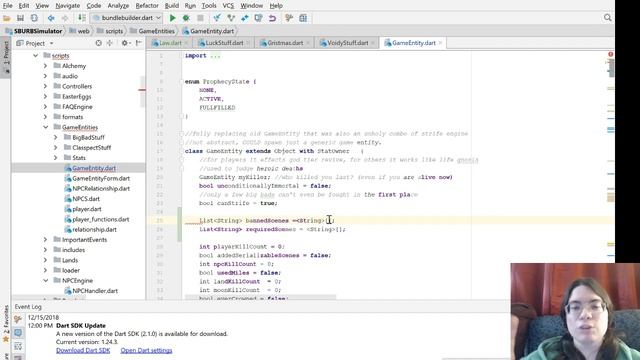Image resolution: width=640 pixels, height=360 pixels.
Task: Click the Show History icon
Action: 258,18
